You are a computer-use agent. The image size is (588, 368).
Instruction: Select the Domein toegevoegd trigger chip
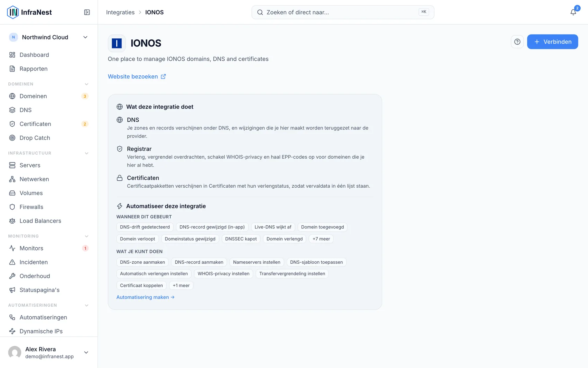tap(323, 227)
